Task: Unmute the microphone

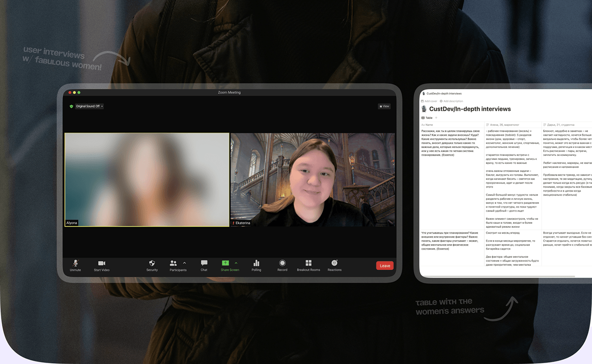Action: click(75, 264)
